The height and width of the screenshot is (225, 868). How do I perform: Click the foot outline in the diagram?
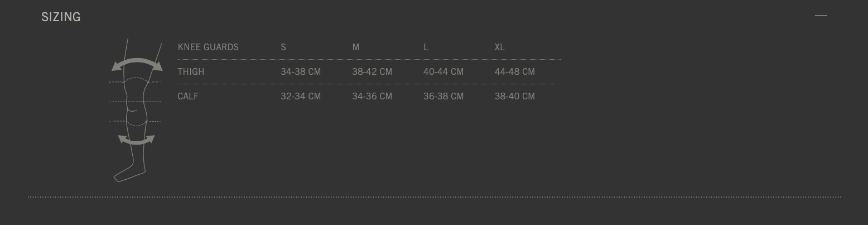click(x=129, y=174)
